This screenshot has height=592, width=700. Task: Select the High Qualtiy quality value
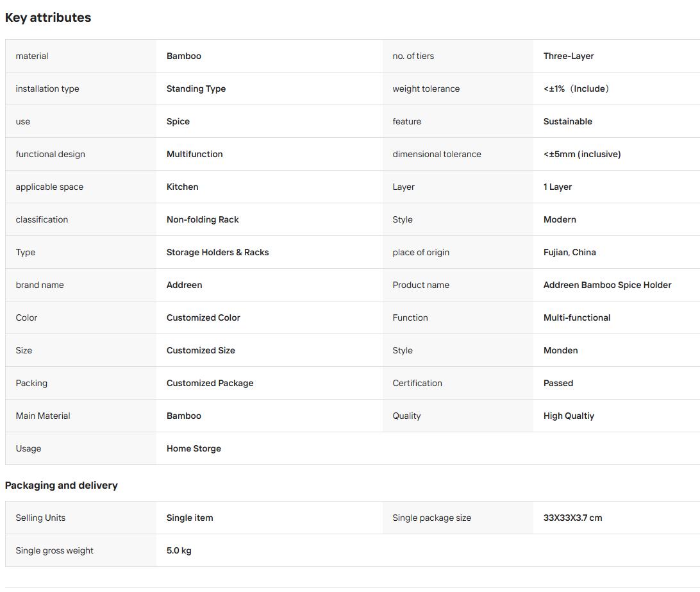[x=569, y=416]
